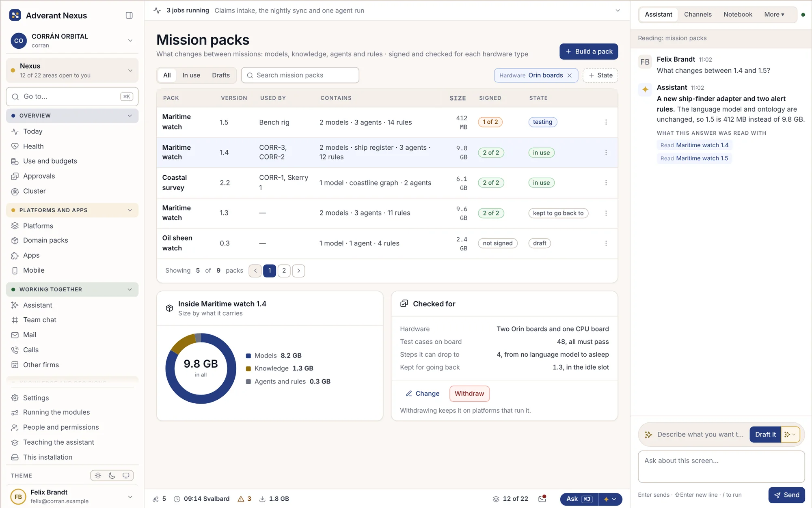Expand the CORRÁN ORBITAL organization switcher
The height and width of the screenshot is (508, 812).
click(x=130, y=41)
